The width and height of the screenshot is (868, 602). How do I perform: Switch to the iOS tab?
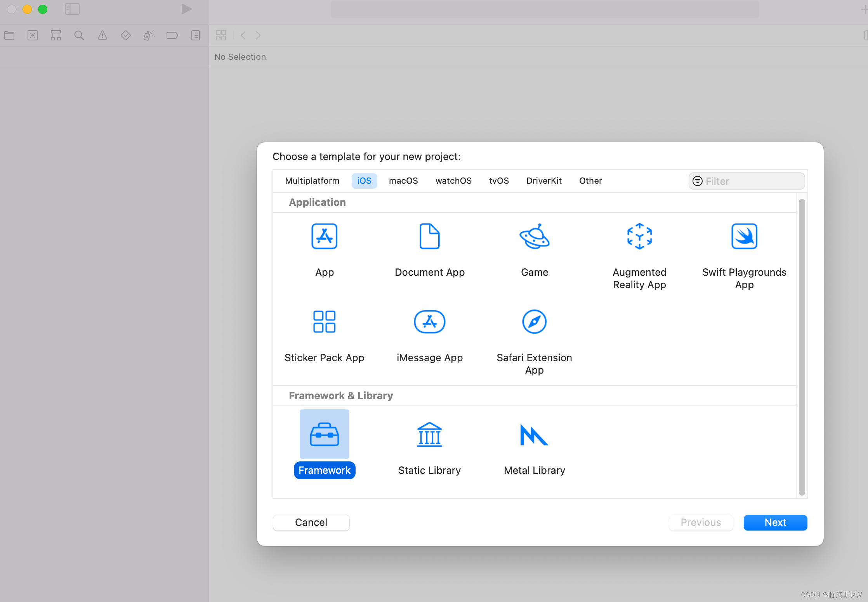click(x=364, y=181)
